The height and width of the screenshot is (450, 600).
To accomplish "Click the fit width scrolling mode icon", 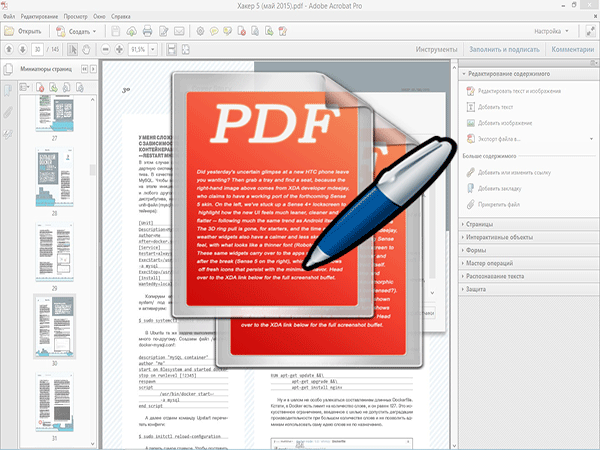I will [x=171, y=49].
